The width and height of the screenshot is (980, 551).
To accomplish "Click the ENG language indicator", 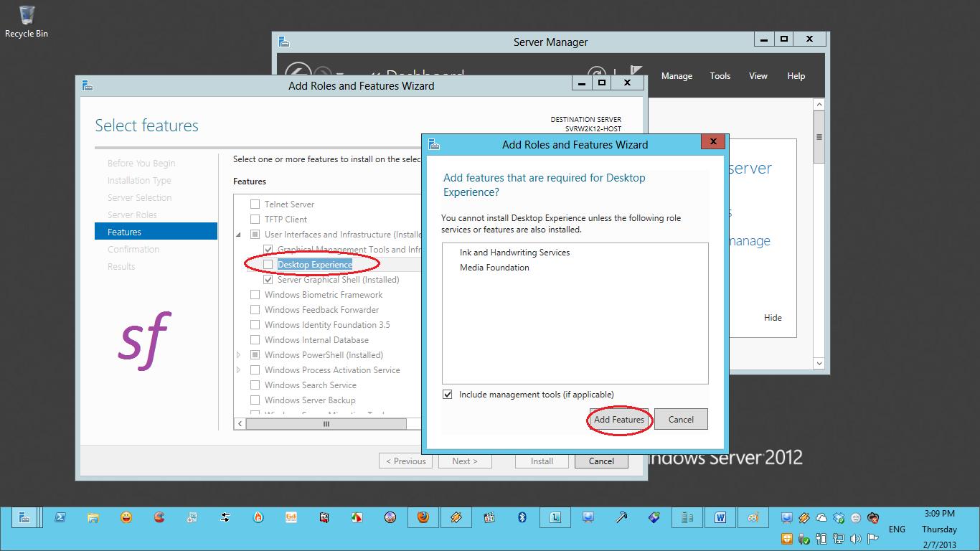I will pos(897,529).
